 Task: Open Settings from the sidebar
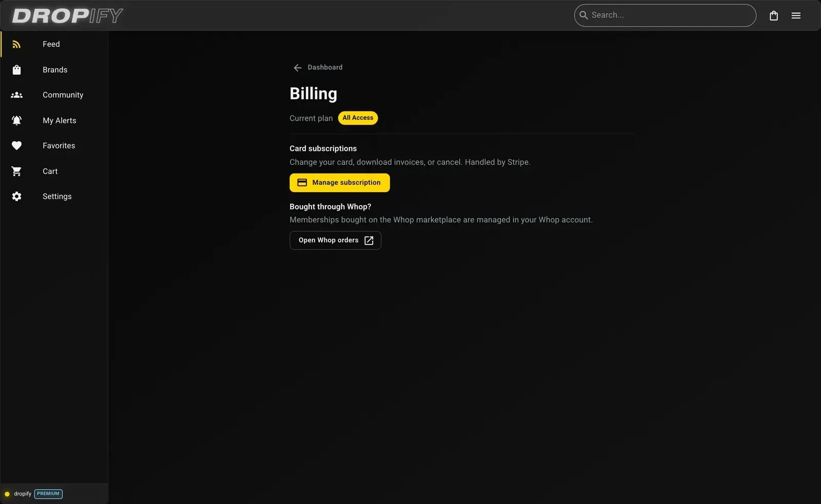point(54,197)
